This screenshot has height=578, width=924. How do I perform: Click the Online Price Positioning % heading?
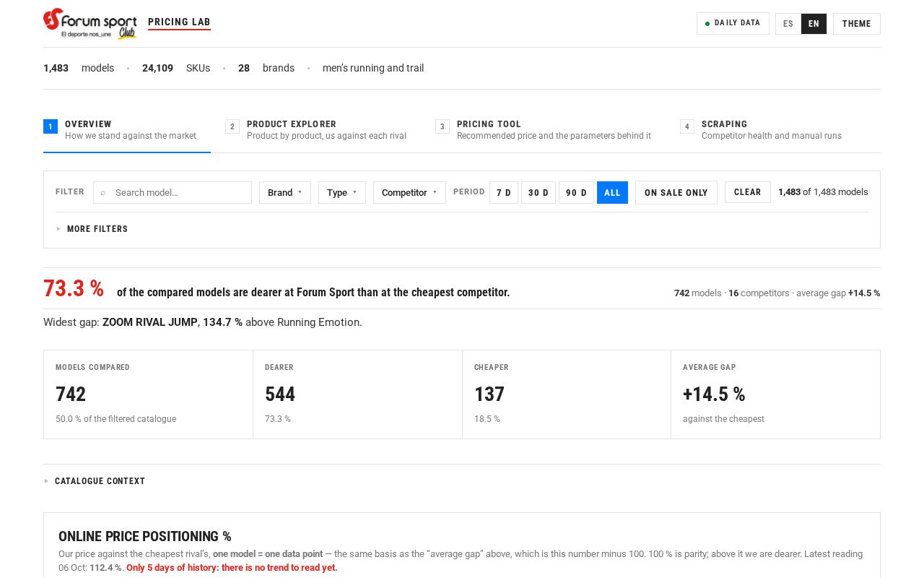tap(144, 536)
